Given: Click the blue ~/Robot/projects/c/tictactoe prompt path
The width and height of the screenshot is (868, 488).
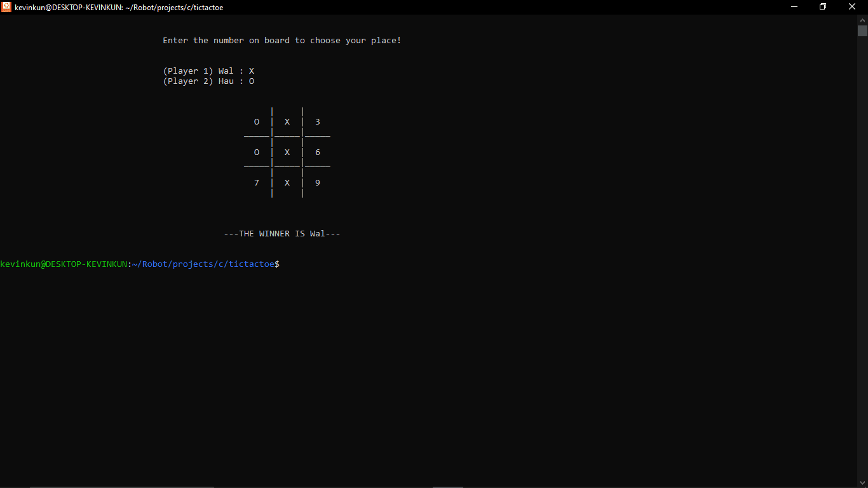Looking at the screenshot, I should click(203, 264).
